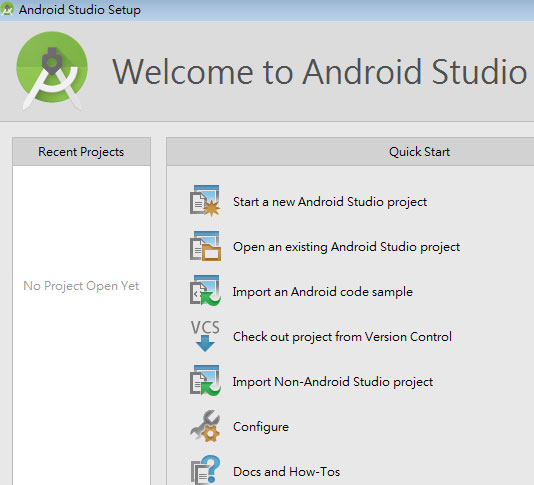534x485 pixels.
Task: Select Import Non-Android Studio project text
Action: [x=333, y=381]
